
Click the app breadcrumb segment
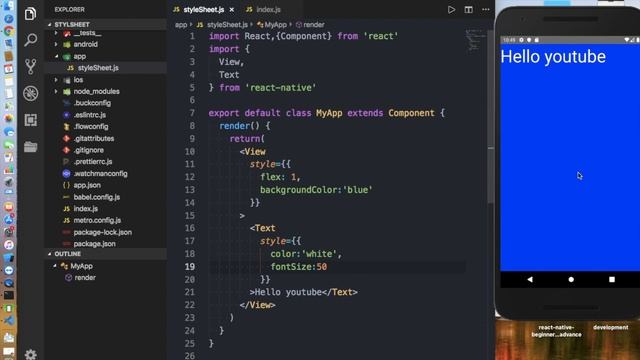(181, 25)
